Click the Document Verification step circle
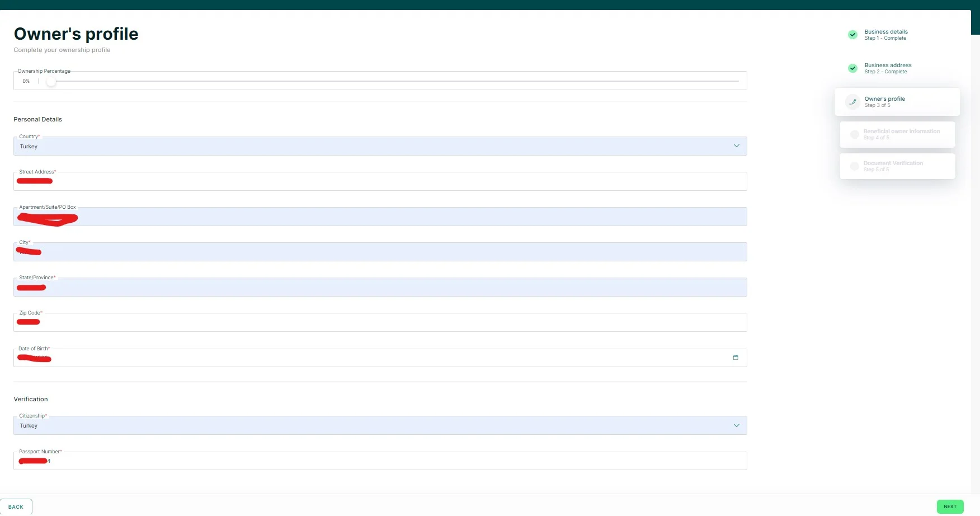Viewport: 980px width, 516px height. coord(854,166)
